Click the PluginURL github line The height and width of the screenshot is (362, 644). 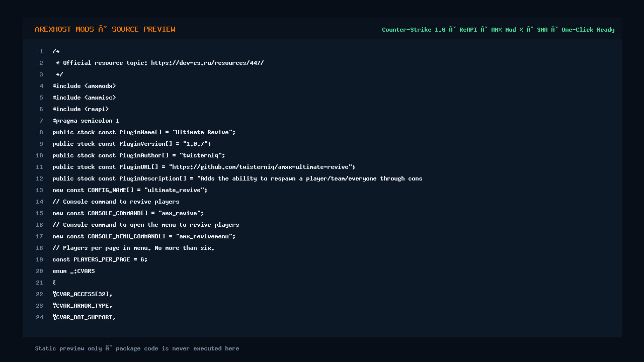(x=204, y=167)
